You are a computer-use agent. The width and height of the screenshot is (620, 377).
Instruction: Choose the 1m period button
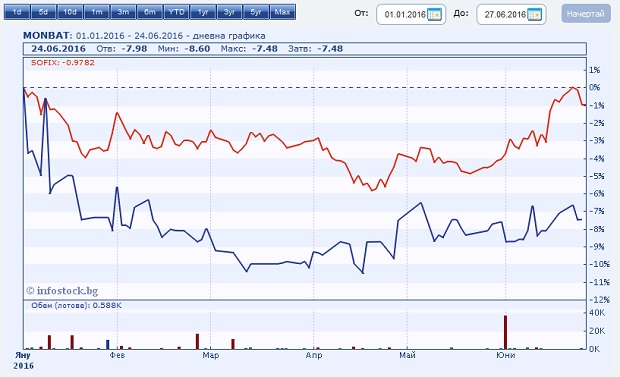[x=96, y=12]
